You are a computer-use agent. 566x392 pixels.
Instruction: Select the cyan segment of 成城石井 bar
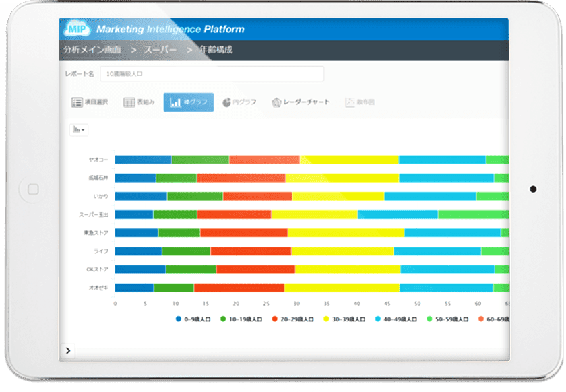coord(446,178)
